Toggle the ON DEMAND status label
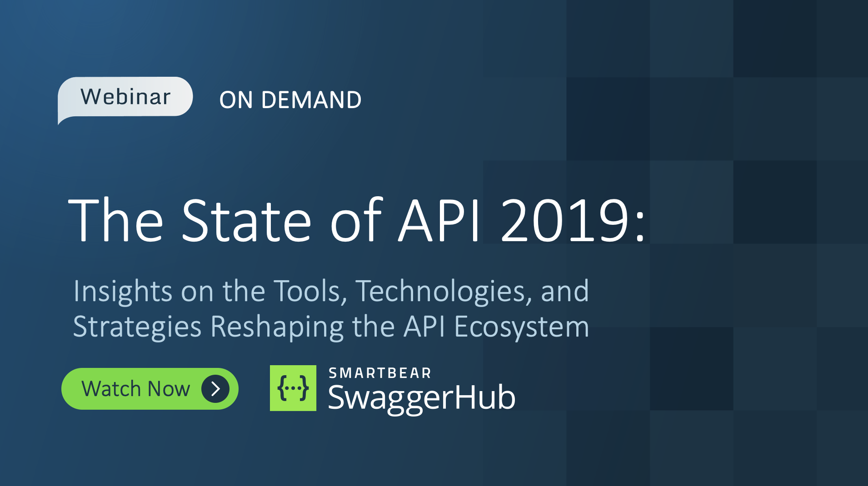This screenshot has height=486, width=868. 290,99
